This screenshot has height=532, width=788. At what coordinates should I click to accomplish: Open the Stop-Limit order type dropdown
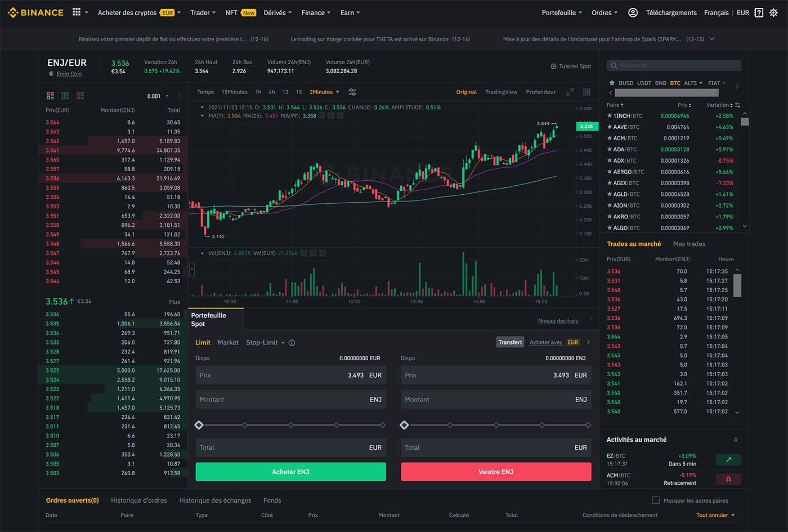265,342
